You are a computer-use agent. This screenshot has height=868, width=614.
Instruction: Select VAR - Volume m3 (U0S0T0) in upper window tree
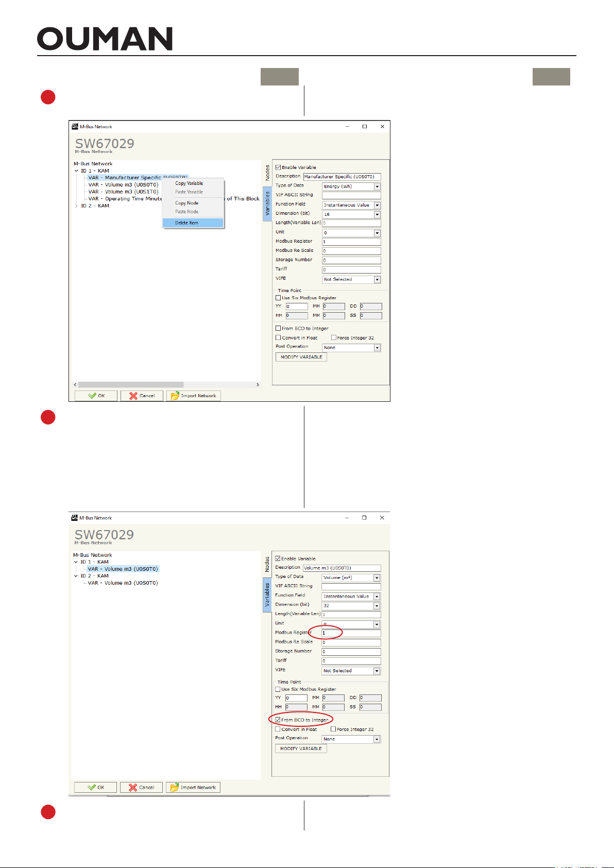[123, 184]
